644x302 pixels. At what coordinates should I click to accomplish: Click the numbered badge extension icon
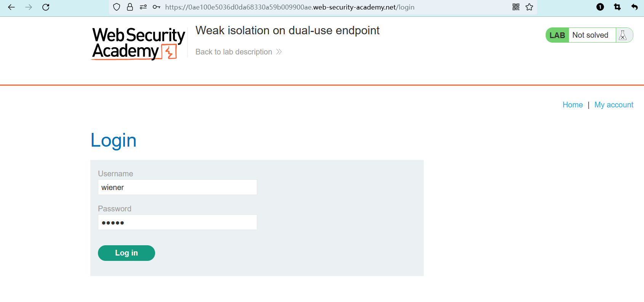coord(600,7)
